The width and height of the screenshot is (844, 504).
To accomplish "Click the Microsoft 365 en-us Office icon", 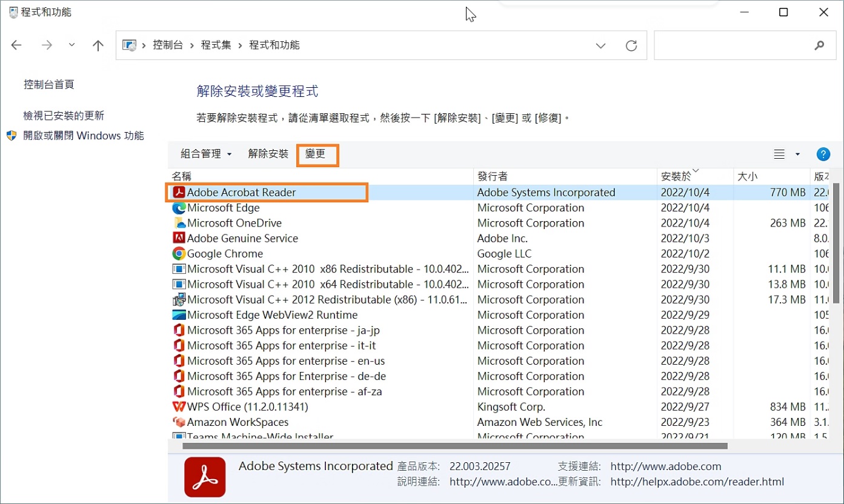I will tap(179, 361).
